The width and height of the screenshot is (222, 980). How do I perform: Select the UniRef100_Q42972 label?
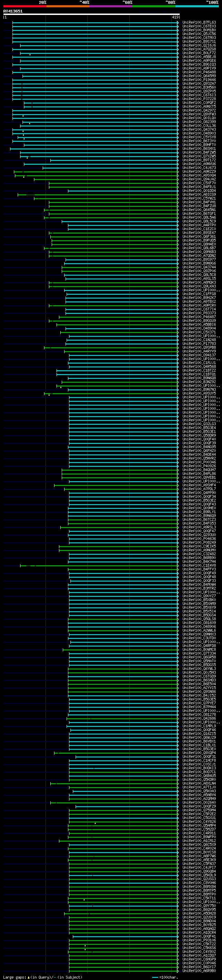click(x=199, y=110)
